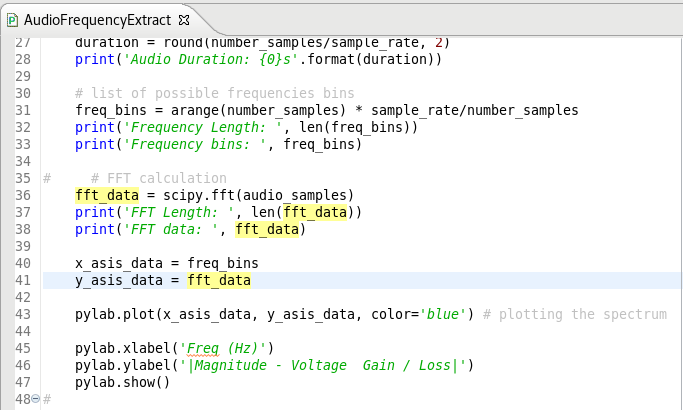Viewport: 683px width, 410px height.
Task: Click highlighted fft_data on line 38
Action: coord(267,229)
